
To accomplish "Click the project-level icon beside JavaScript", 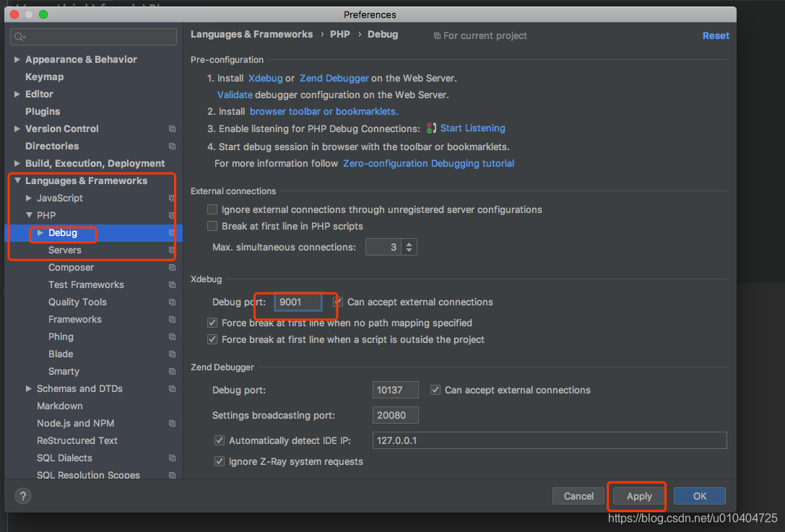I will 172,199.
